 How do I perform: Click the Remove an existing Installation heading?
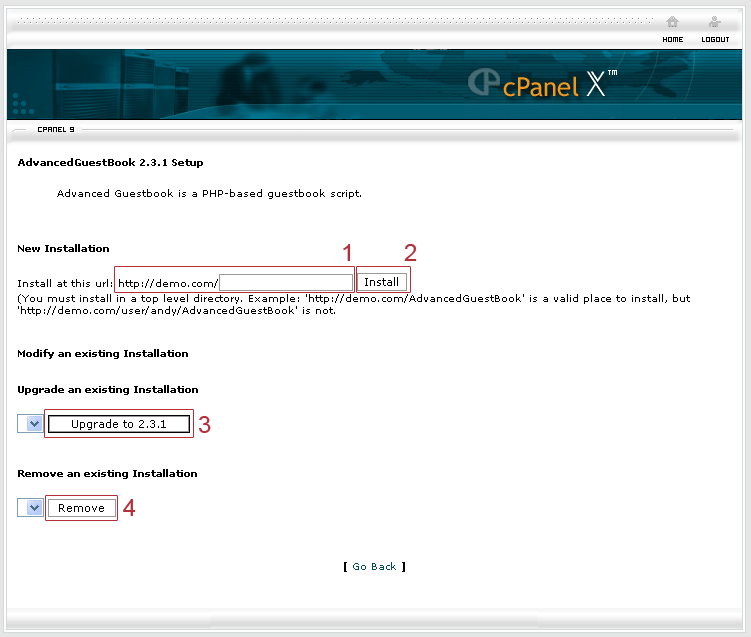tap(107, 473)
